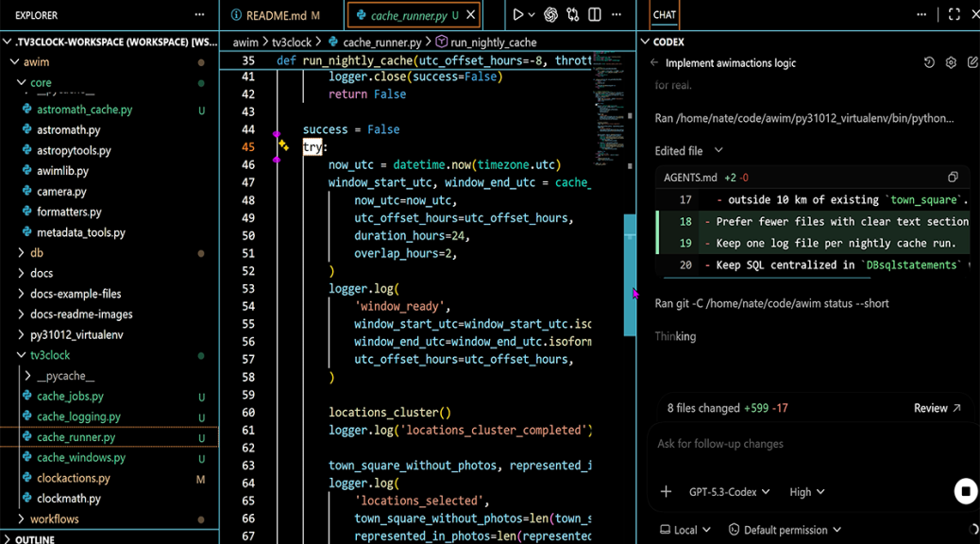Viewport: 980px width, 544px height.
Task: Collapse the Edited file disclosure
Action: pos(718,151)
